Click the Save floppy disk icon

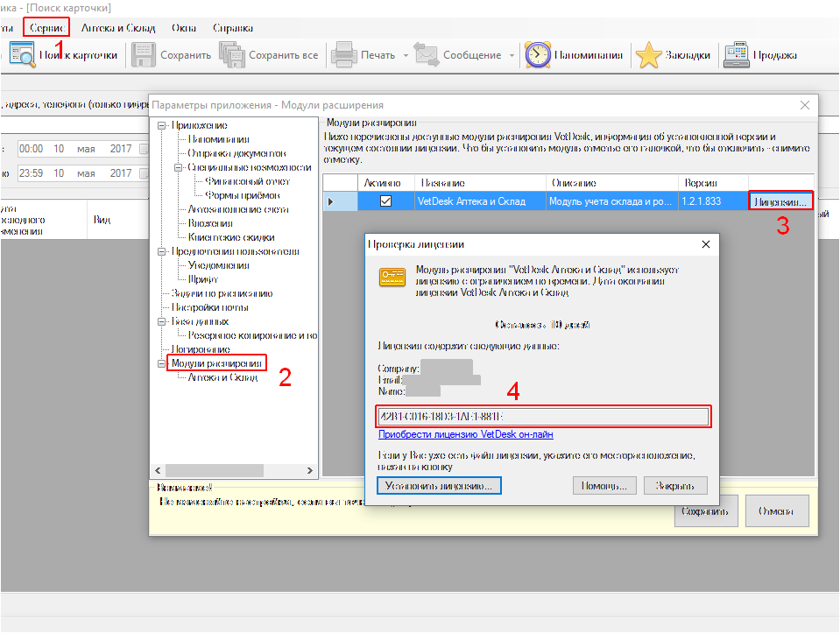(x=143, y=54)
